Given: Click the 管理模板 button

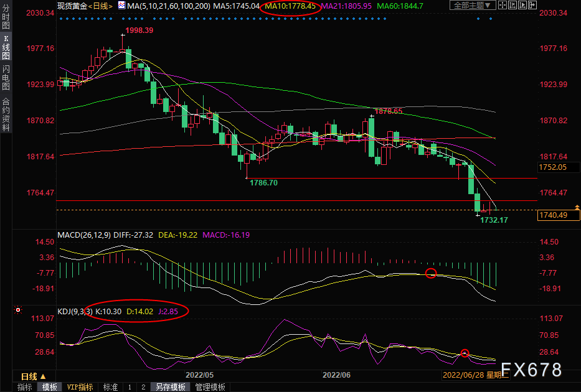Looking at the screenshot, I should coord(210,387).
